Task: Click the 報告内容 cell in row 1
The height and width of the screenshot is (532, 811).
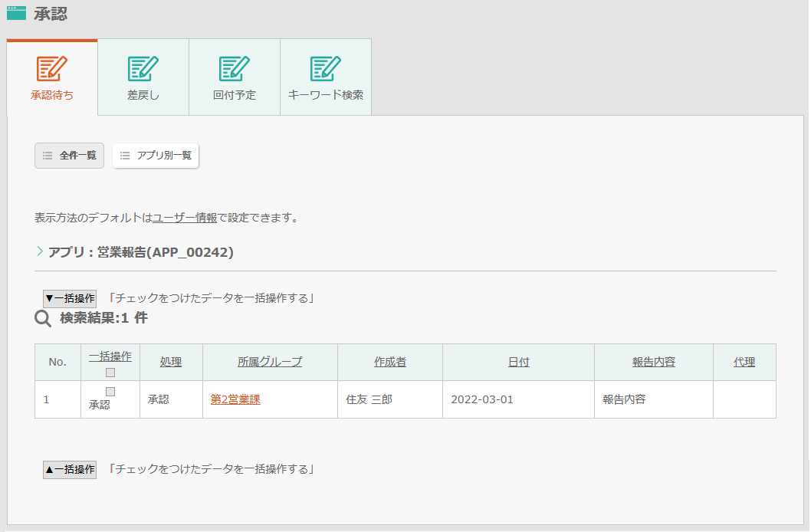Action: pyautogui.click(x=654, y=399)
